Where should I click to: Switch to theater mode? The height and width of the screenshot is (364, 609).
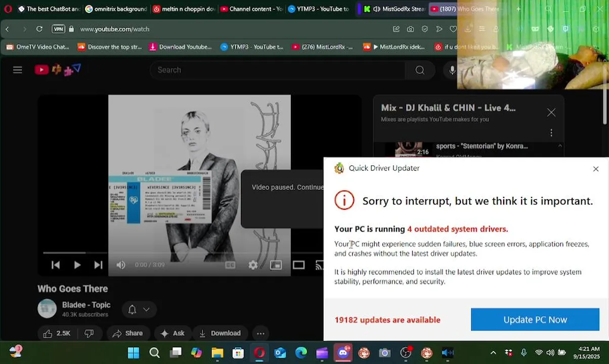click(x=298, y=265)
